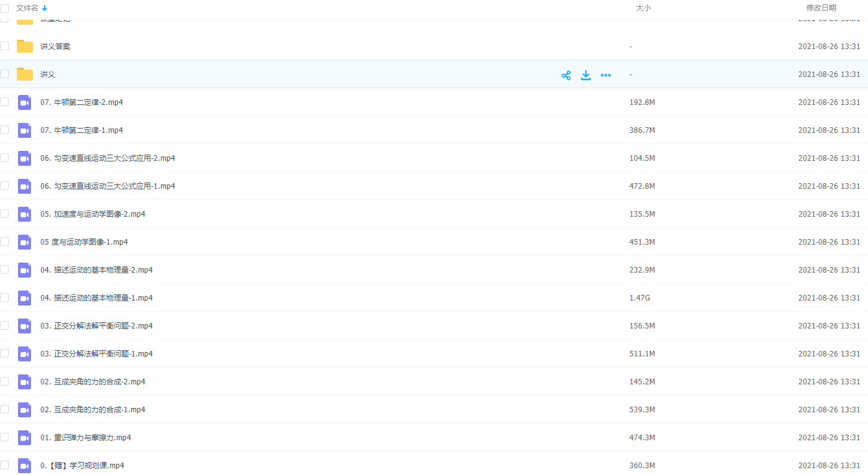868x475 pixels.
Task: Open the 讲义答案 folder name link
Action: (x=55, y=47)
